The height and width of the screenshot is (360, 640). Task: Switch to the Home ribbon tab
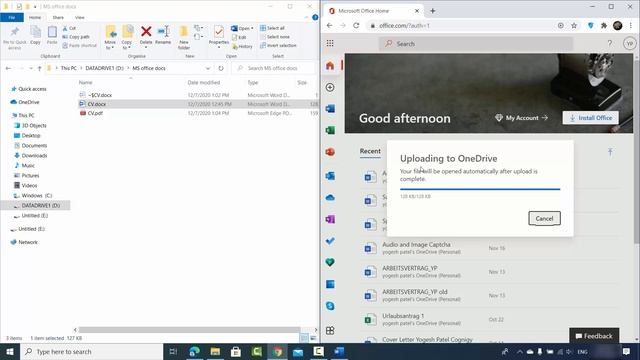[35, 18]
